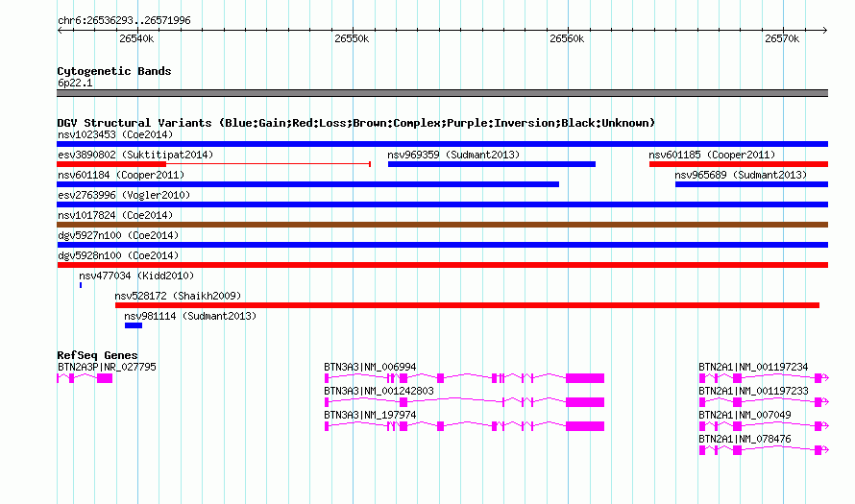Open the nsv601185 (Cooper2011) label

(x=712, y=155)
